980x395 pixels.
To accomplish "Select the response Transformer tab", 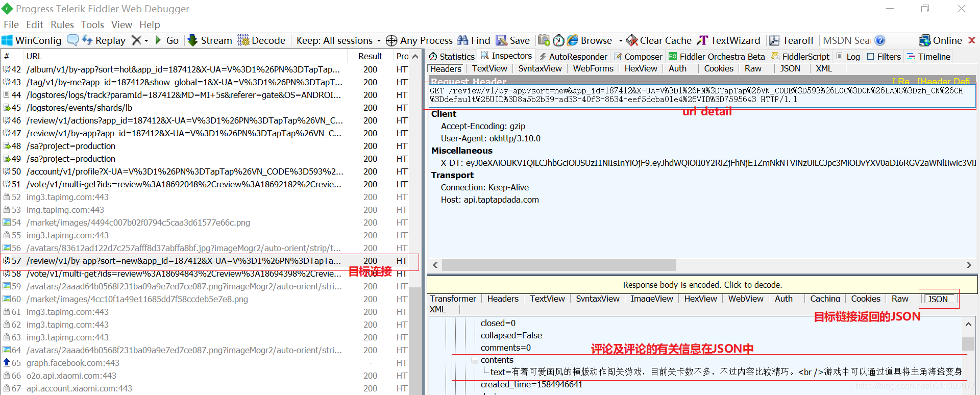I will (453, 299).
